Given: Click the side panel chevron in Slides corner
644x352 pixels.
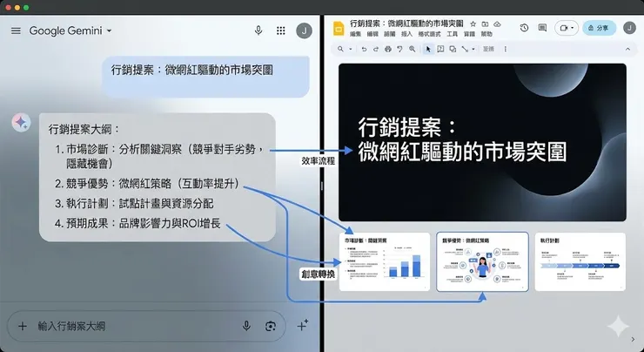Looking at the screenshot, I should 633,339.
